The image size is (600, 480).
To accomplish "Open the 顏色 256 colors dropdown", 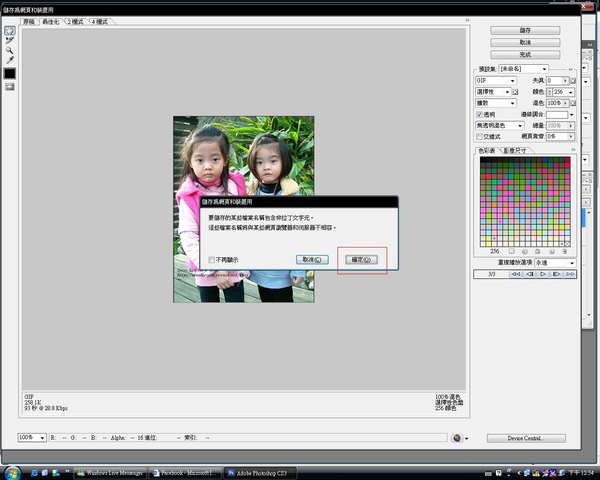I will [571, 92].
